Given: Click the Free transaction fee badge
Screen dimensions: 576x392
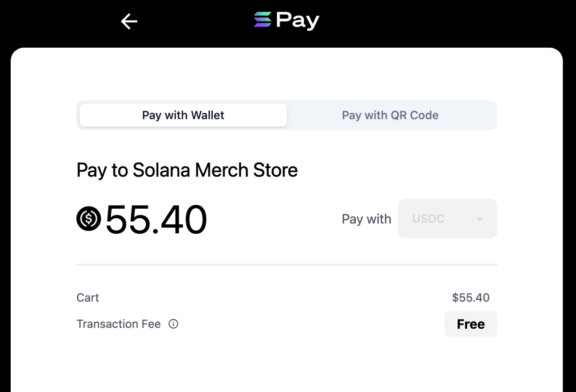Looking at the screenshot, I should point(470,324).
